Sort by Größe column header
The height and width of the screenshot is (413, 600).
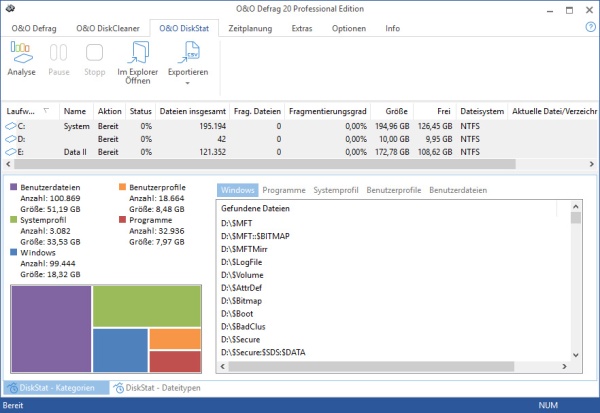pos(392,111)
